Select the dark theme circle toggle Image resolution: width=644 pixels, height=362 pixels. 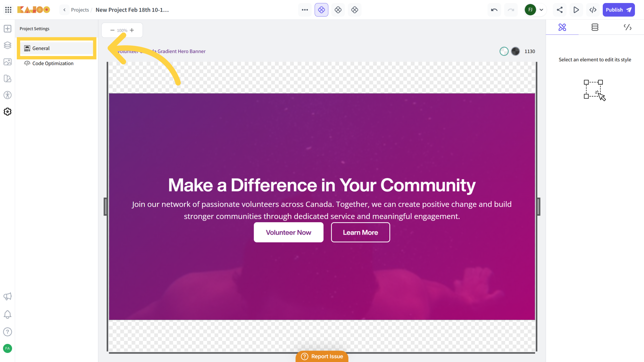point(516,51)
